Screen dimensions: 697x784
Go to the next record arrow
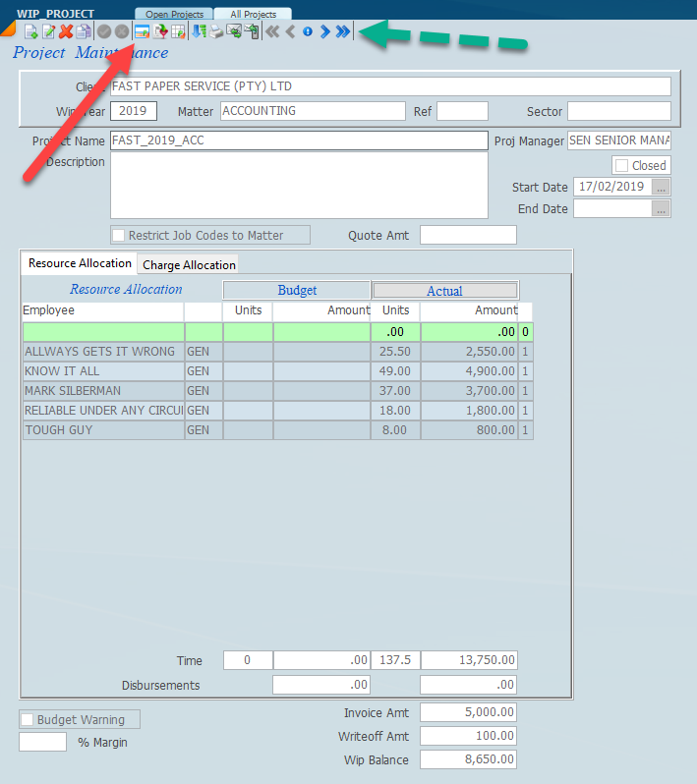pos(324,31)
